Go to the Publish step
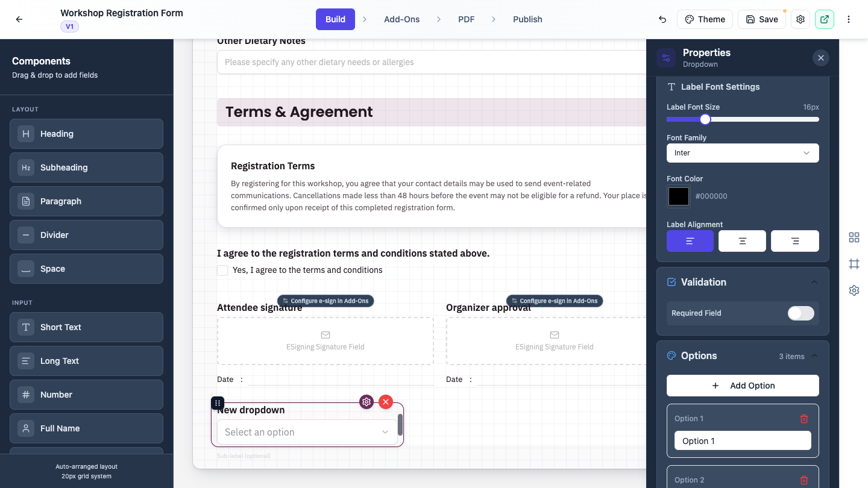Screen dimensions: 868x488 (527, 19)
